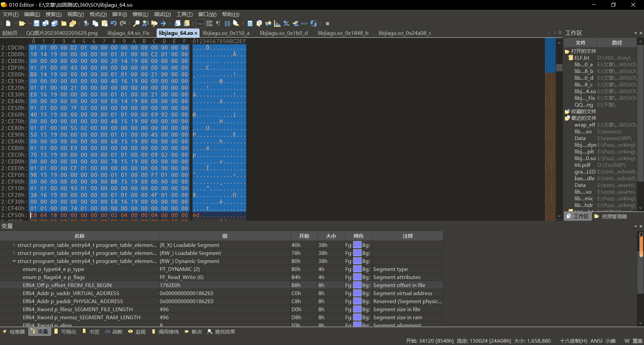Undo last edit with the Undo arrow

pyautogui.click(x=114, y=23)
